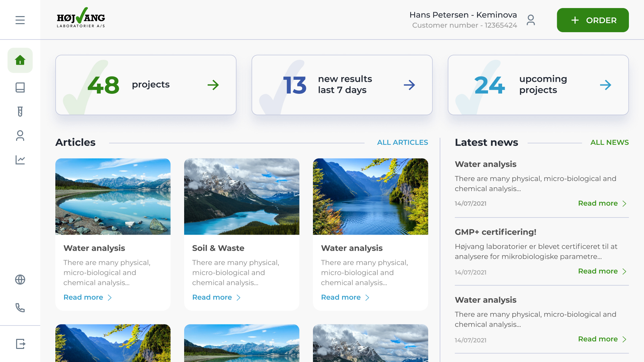Open the 48 projects card arrow
Screen dimensions: 644x362
213,85
